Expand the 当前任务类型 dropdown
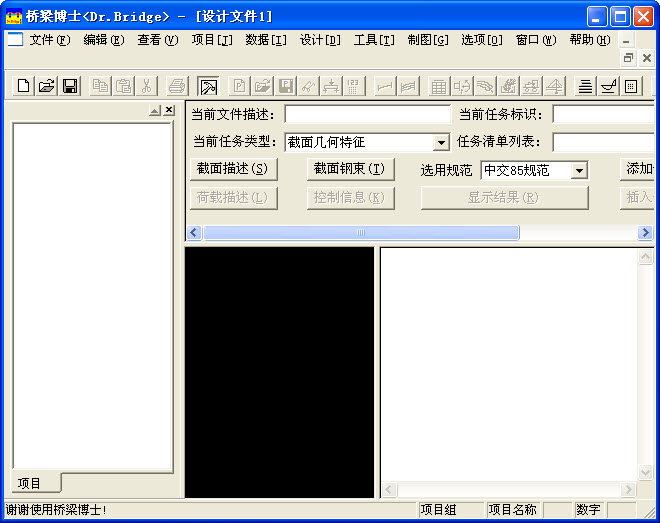This screenshot has width=660, height=523. click(x=441, y=142)
